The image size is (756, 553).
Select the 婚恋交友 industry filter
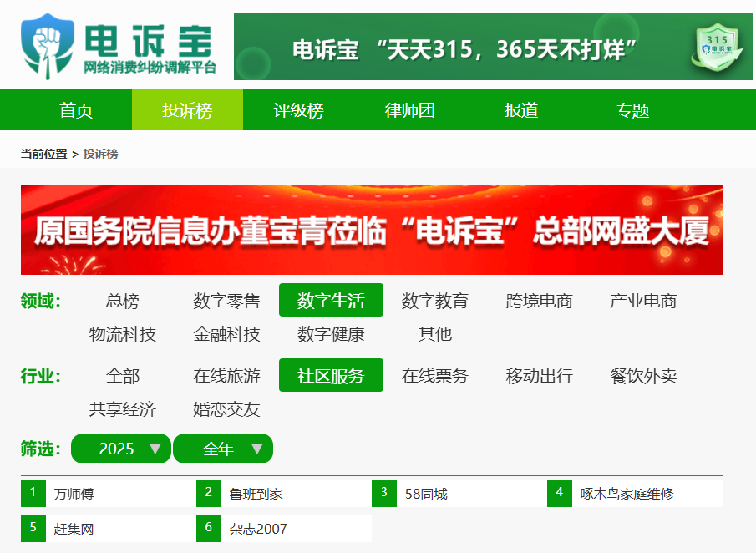[x=226, y=409]
